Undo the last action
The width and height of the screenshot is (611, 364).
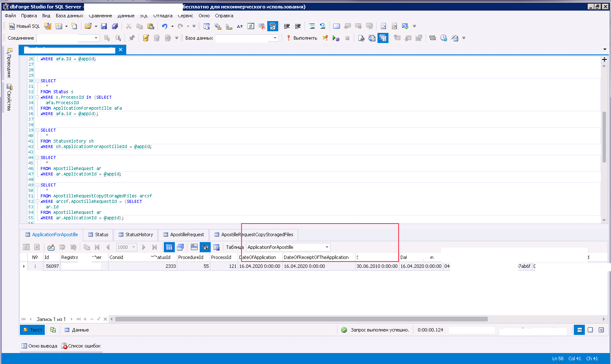(x=165, y=26)
